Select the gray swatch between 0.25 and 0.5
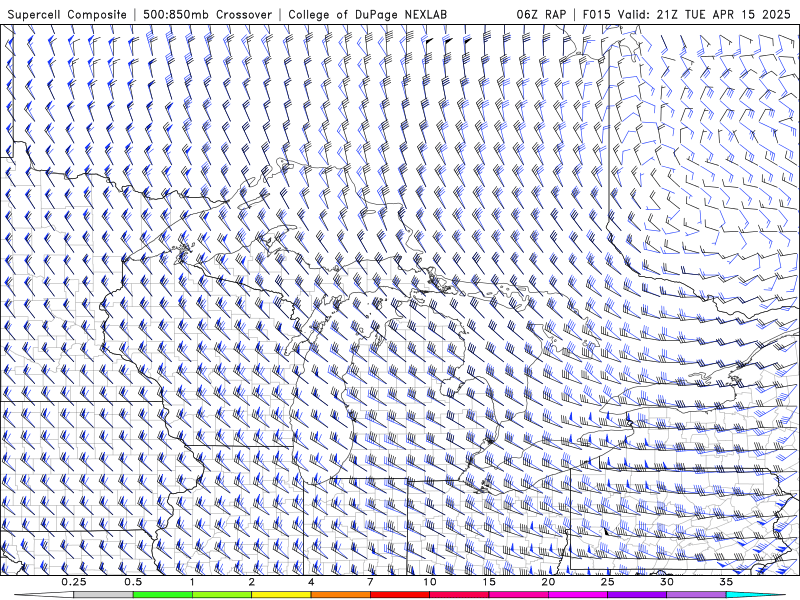Image resolution: width=800 pixels, height=600 pixels. 104,595
